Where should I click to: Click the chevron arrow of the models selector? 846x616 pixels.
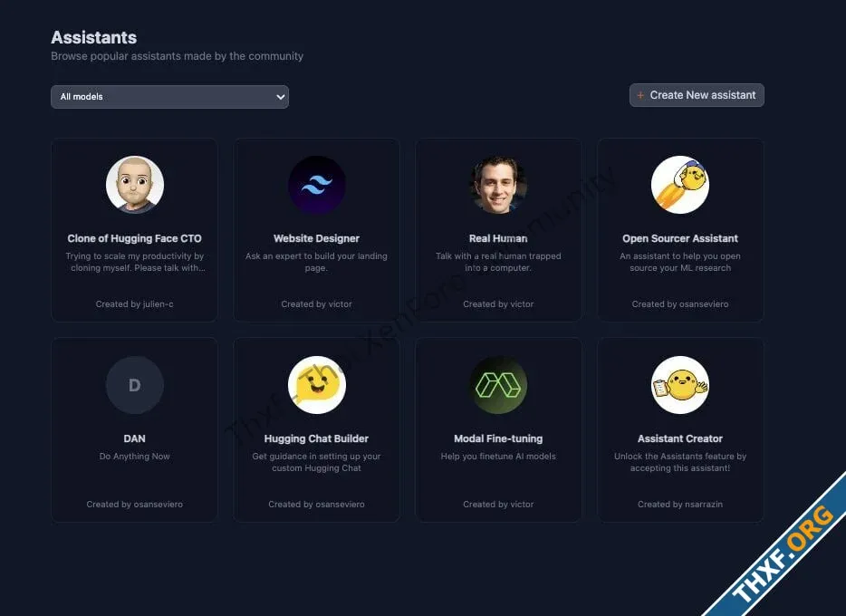pyautogui.click(x=280, y=97)
